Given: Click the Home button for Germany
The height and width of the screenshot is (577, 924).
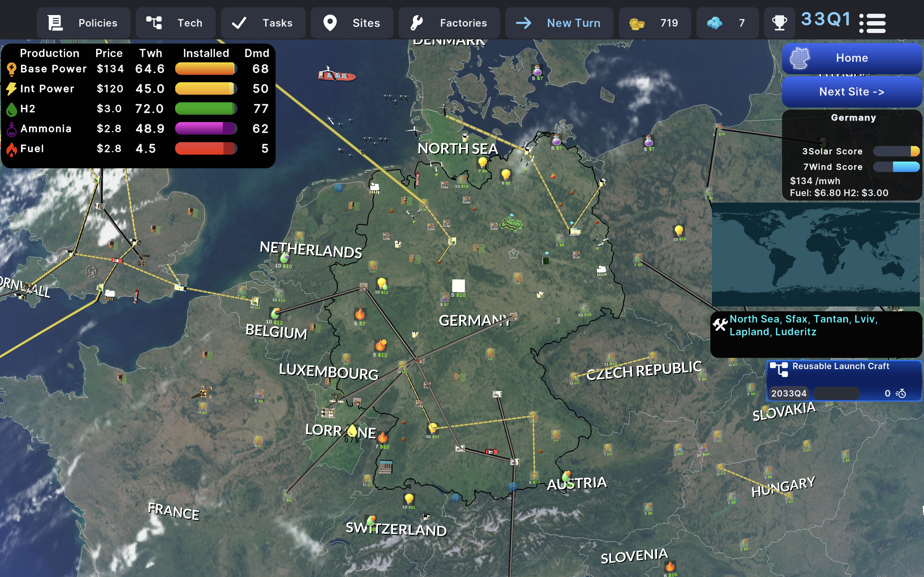Looking at the screenshot, I should coord(852,58).
